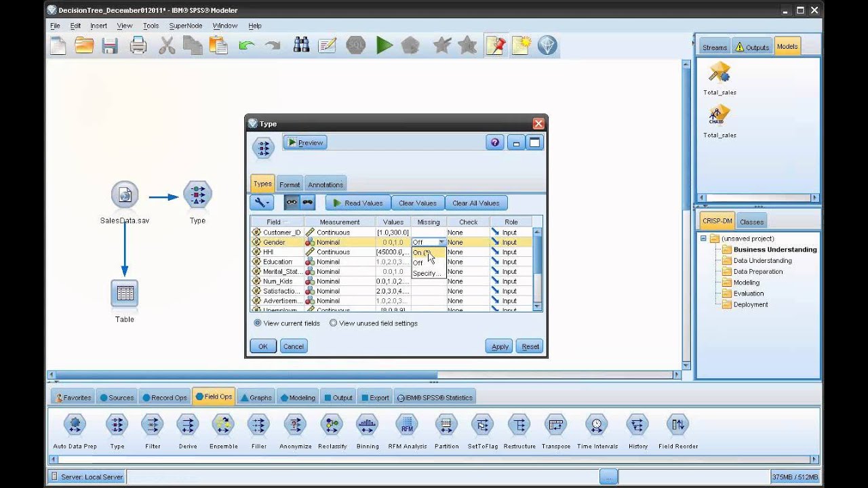Select the SetToFlag node in the palette

(482, 425)
